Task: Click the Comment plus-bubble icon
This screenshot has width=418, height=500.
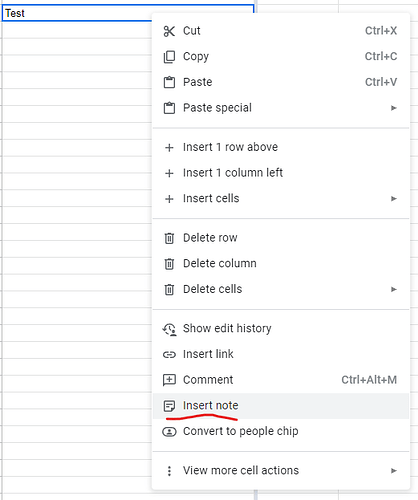Action: coord(169,380)
